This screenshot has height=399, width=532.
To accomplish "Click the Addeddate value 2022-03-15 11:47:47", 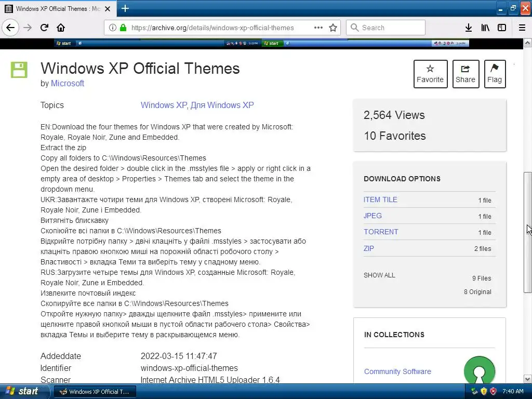I will coord(179,356).
